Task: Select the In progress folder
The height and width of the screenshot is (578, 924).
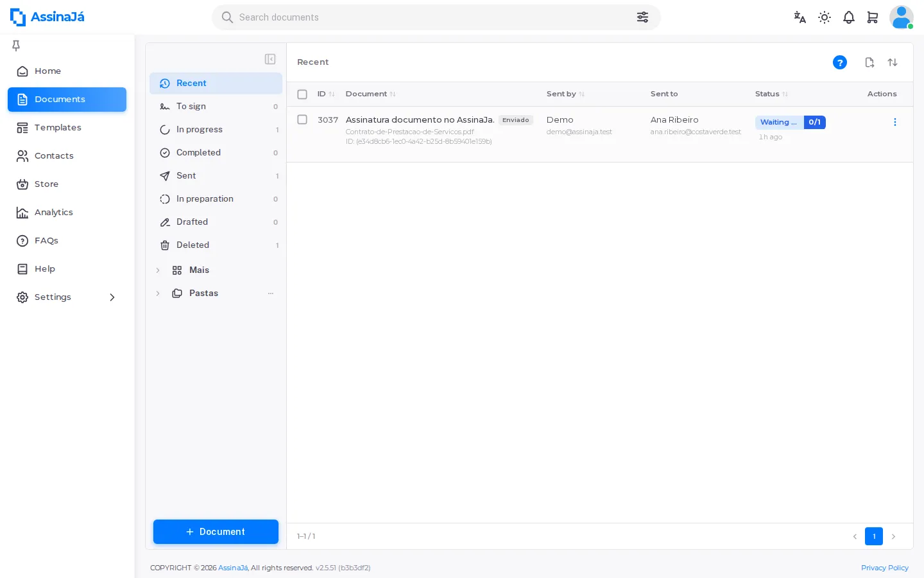Action: coord(216,130)
